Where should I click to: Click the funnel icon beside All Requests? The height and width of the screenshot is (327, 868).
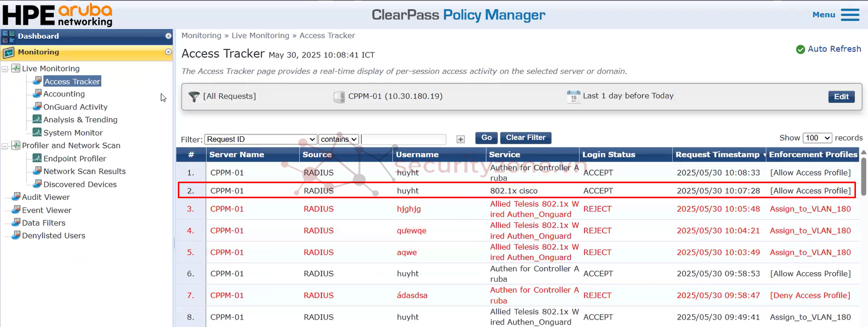194,97
